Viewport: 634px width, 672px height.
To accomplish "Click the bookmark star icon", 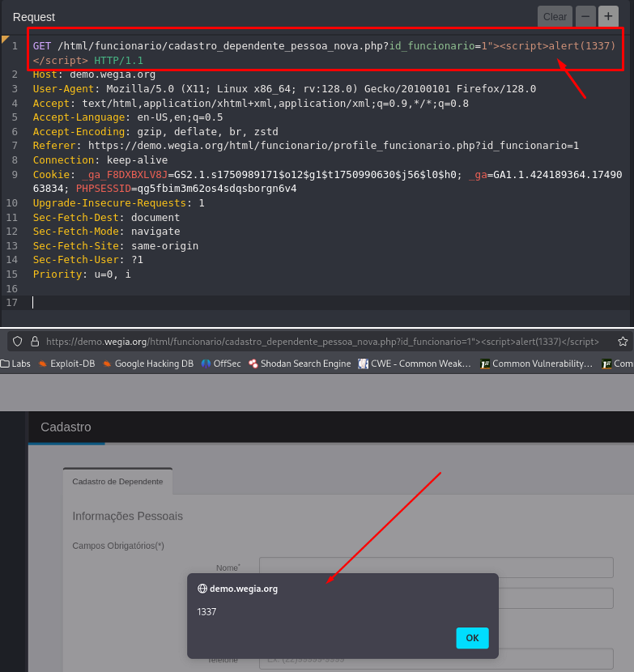I will click(x=623, y=342).
